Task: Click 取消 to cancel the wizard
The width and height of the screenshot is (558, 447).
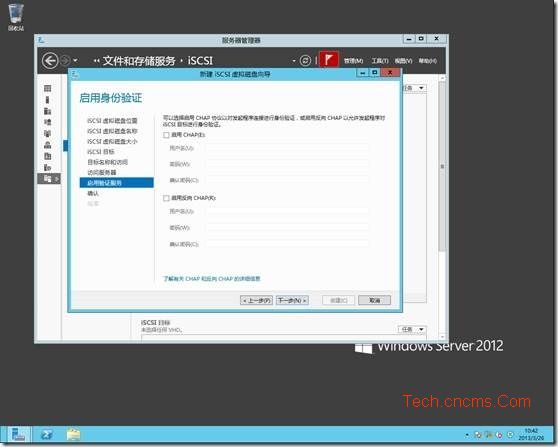Action: [374, 300]
